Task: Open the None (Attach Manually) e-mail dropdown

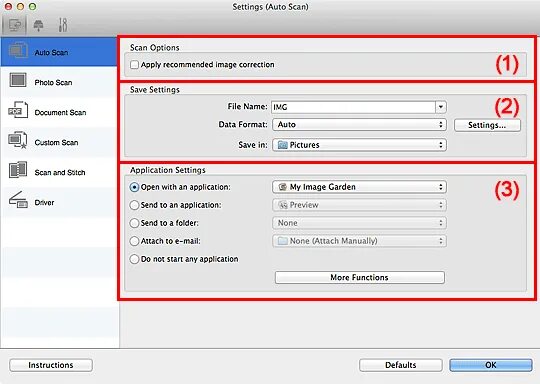Action: click(359, 241)
